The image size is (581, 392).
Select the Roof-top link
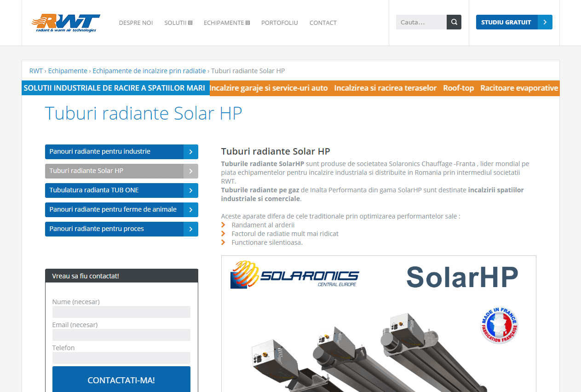coord(458,88)
